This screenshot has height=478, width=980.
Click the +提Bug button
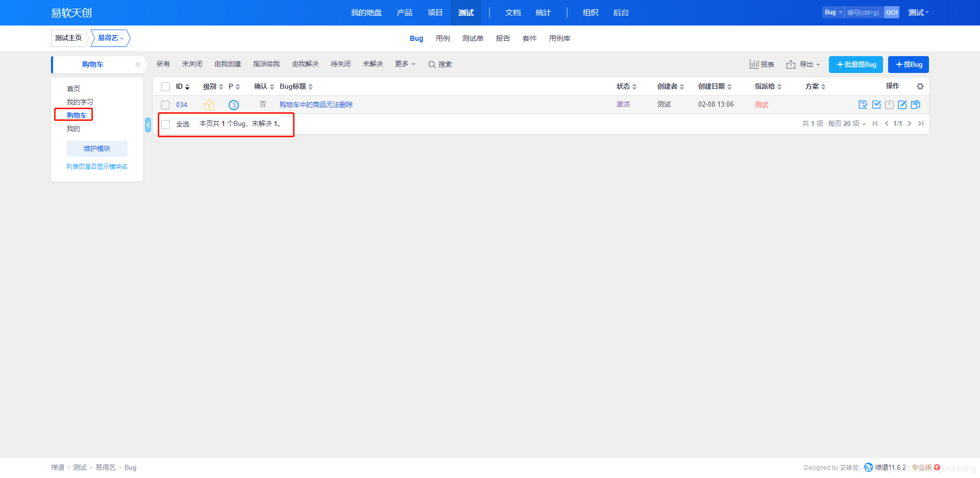(x=909, y=64)
